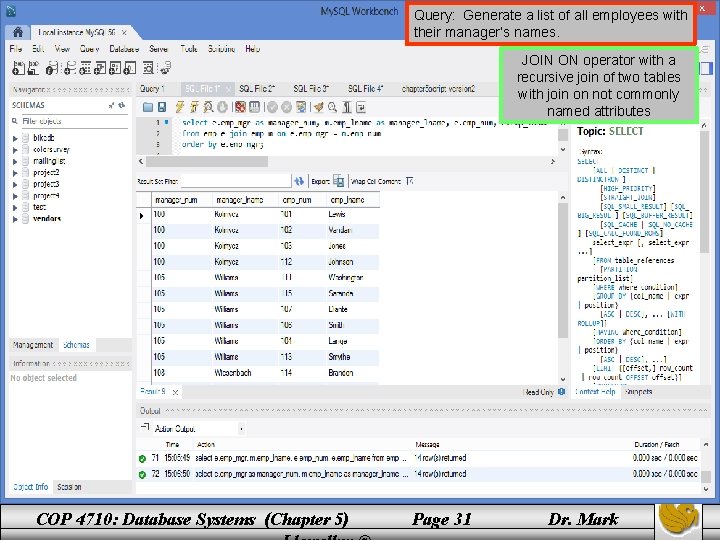Click the new SQL tab toolbar icon
This screenshot has width=720, height=540.
(18, 68)
